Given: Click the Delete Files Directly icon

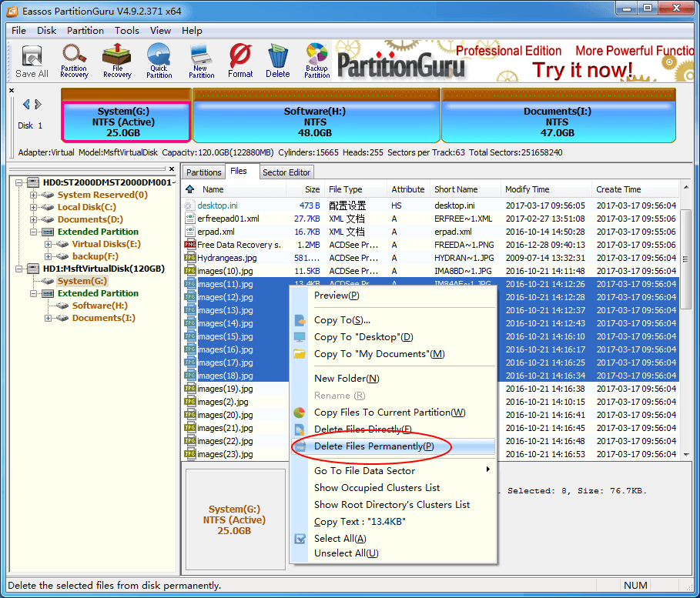Looking at the screenshot, I should (x=300, y=429).
